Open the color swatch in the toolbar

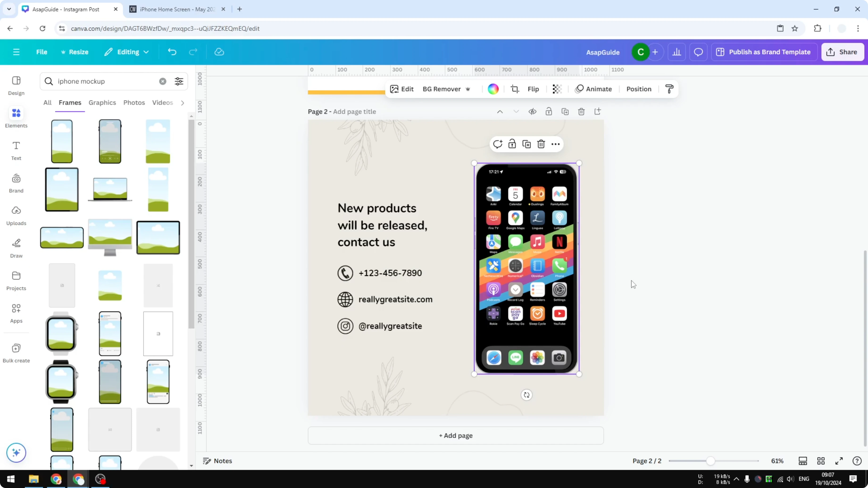(493, 89)
